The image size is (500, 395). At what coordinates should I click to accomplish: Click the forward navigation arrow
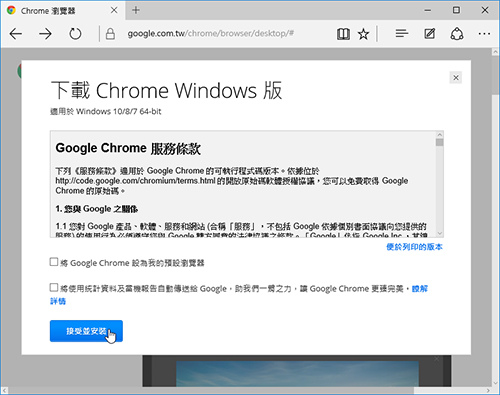click(45, 34)
